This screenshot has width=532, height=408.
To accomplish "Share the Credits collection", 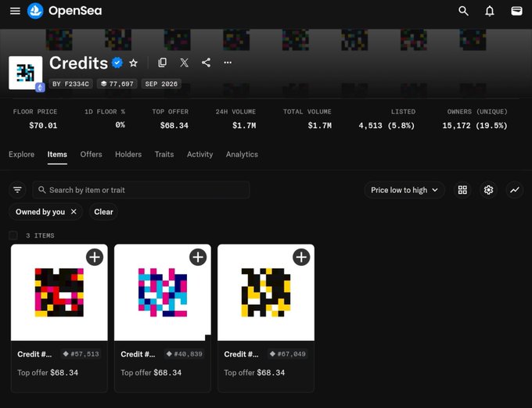I will click(206, 63).
